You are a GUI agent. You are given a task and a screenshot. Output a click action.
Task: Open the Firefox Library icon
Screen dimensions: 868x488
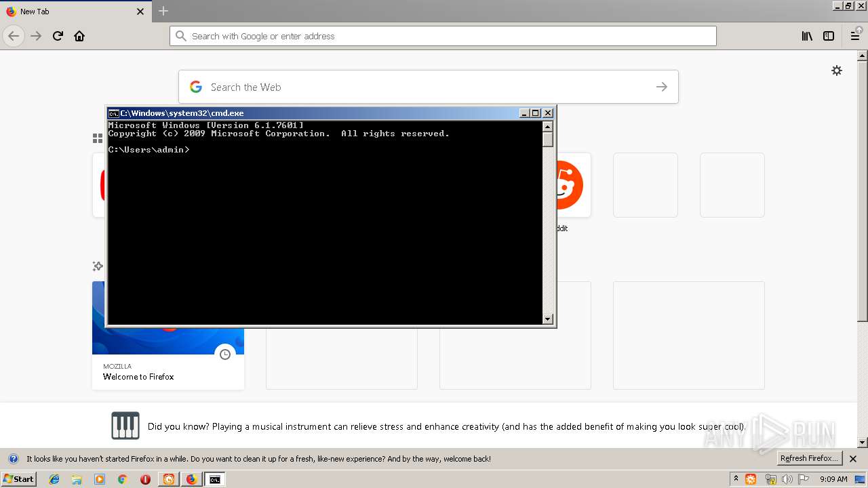pyautogui.click(x=807, y=36)
